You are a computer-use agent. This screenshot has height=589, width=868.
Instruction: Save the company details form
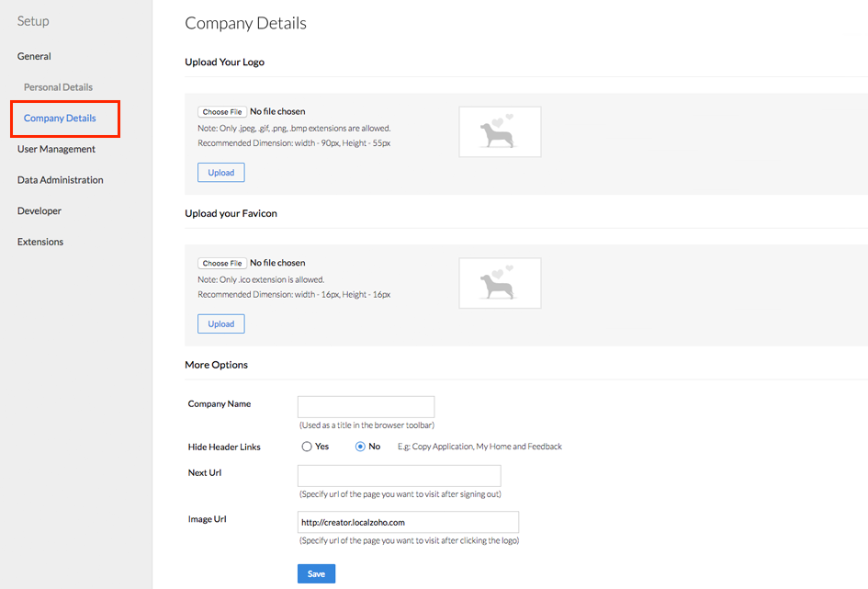pos(316,573)
